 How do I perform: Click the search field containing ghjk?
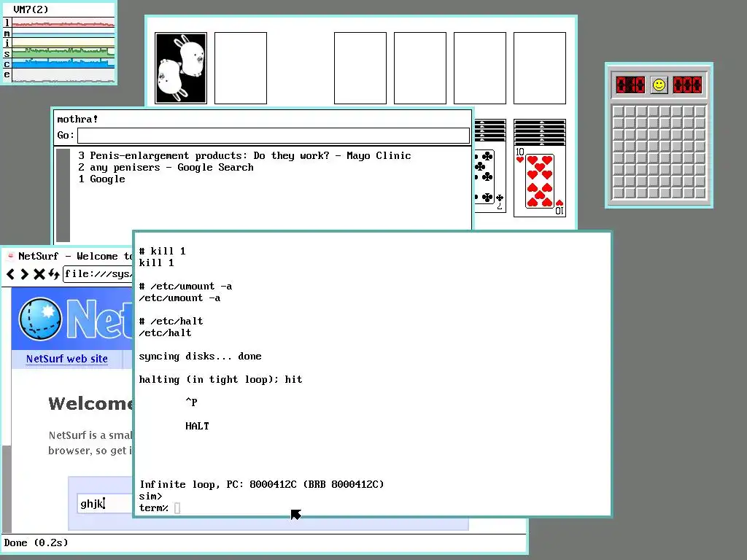pyautogui.click(x=105, y=503)
